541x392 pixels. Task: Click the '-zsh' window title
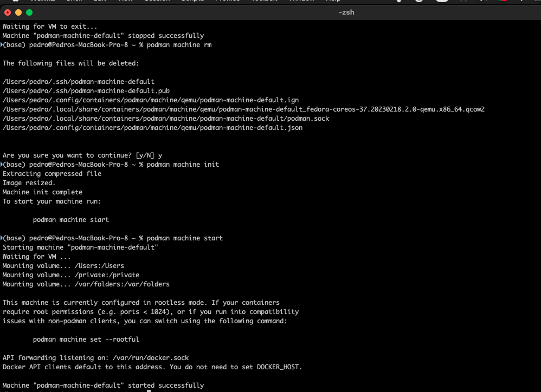346,12
